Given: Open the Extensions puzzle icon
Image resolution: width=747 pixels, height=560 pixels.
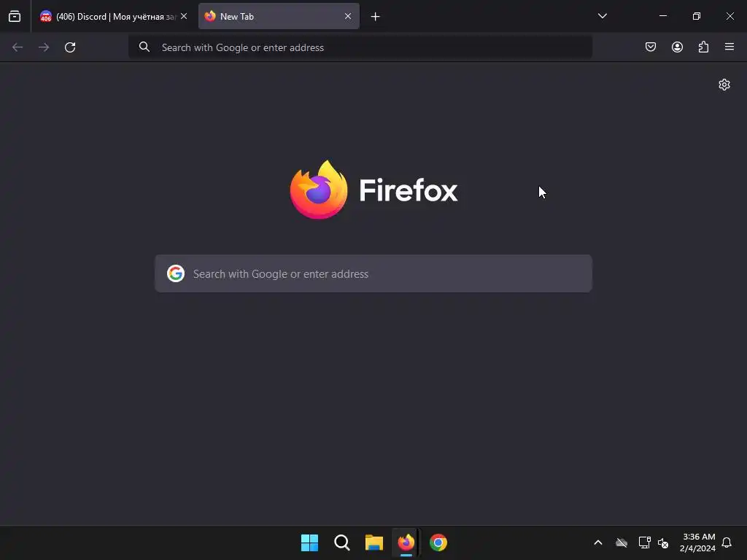Looking at the screenshot, I should click(x=704, y=47).
